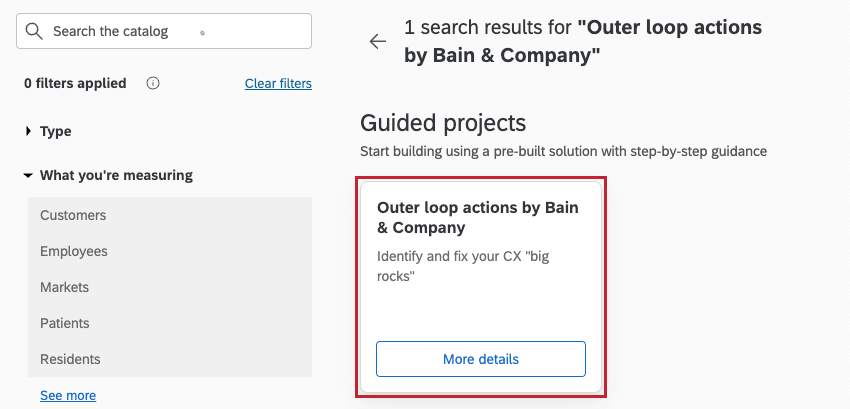Click the magnifying glass search icon
Screen dimensions: 850x409
(34, 31)
